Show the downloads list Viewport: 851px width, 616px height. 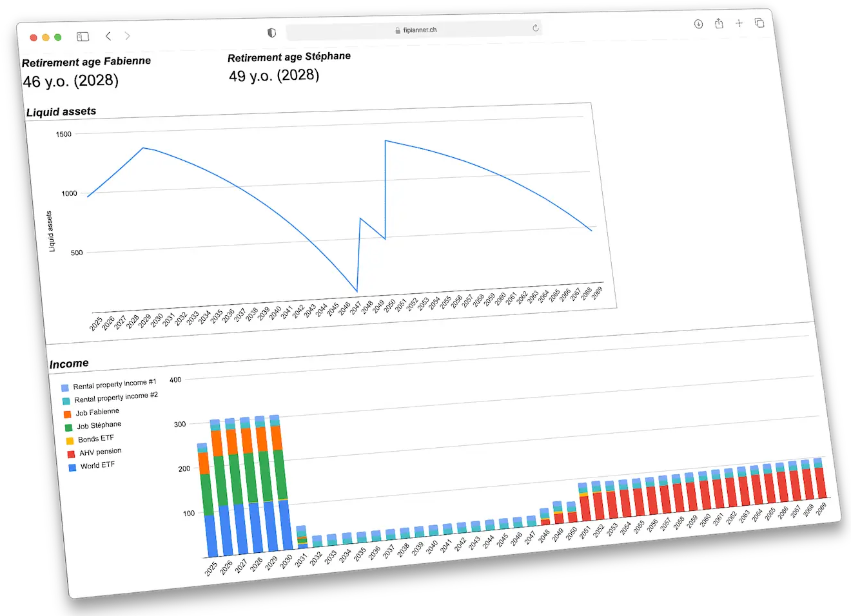[x=698, y=24]
